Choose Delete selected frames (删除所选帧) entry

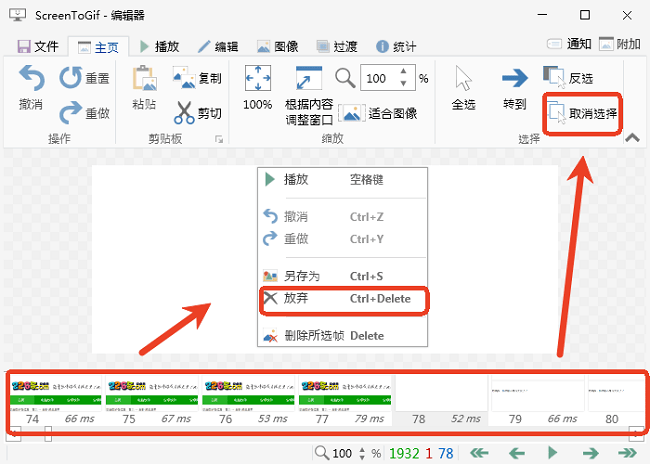tap(342, 335)
